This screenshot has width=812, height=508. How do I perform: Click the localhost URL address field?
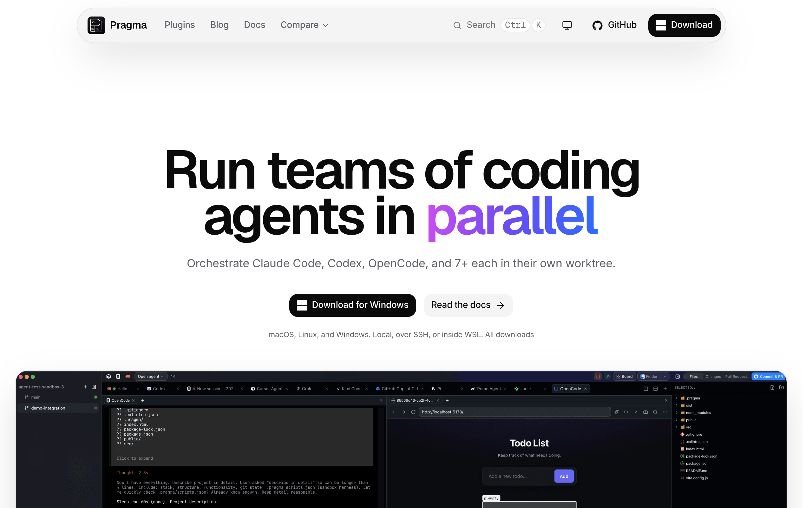(x=514, y=412)
